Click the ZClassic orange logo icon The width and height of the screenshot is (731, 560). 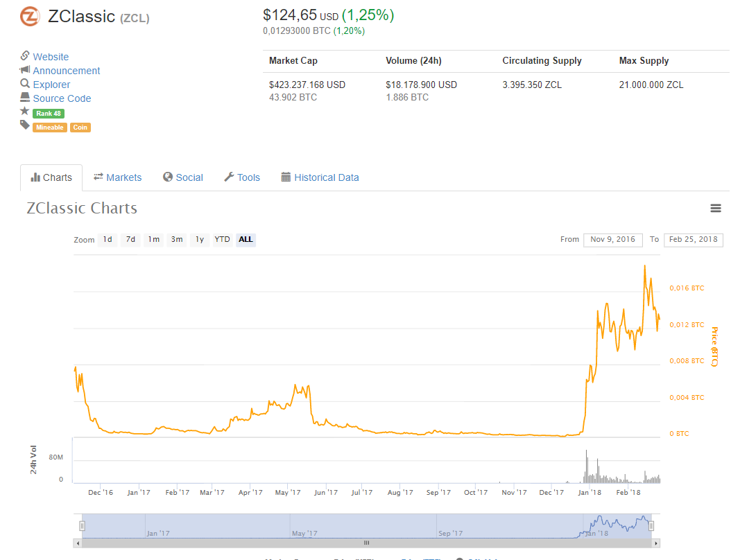[x=30, y=17]
